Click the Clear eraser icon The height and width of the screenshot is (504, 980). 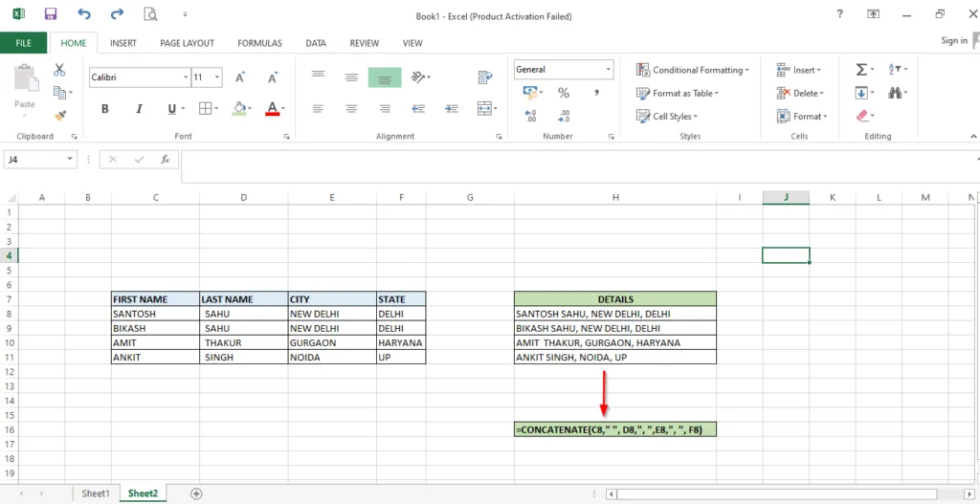tap(861, 116)
